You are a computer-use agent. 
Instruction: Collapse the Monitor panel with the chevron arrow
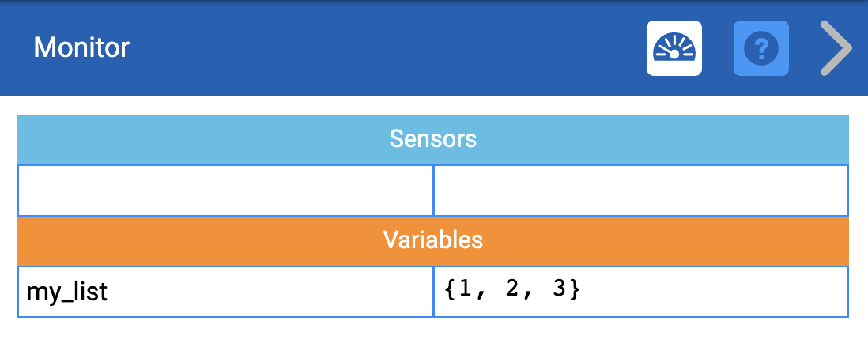[x=836, y=48]
